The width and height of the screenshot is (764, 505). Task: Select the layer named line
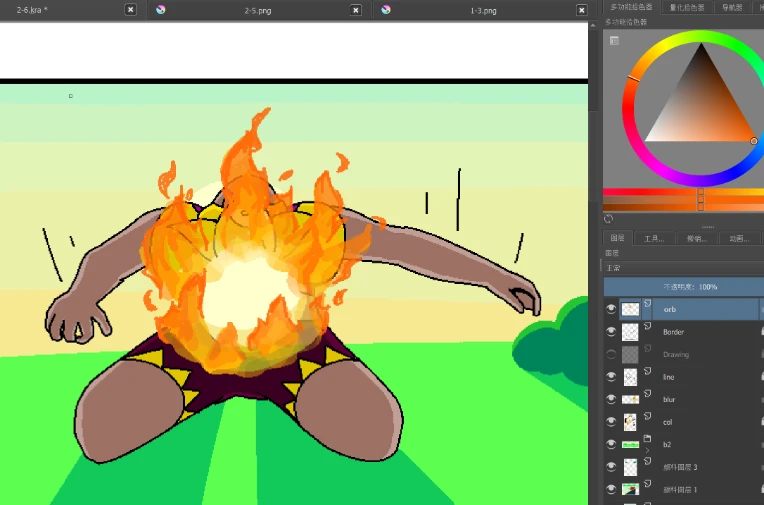tap(668, 377)
